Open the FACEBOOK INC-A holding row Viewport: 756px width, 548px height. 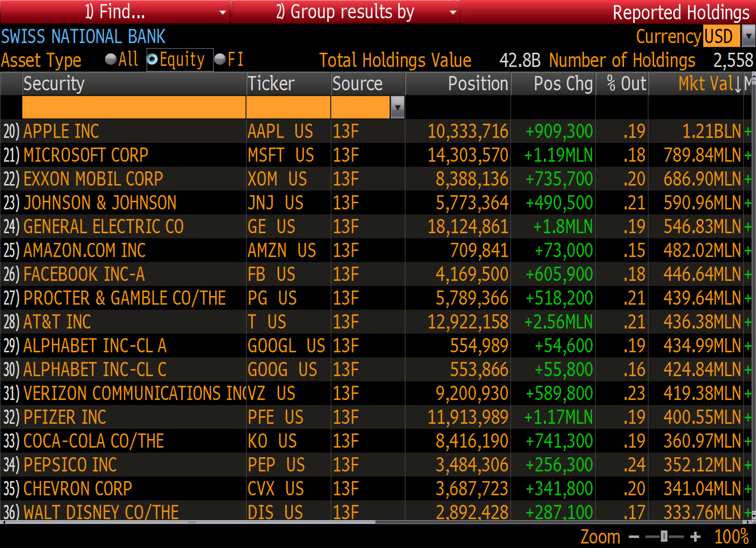(x=376, y=274)
